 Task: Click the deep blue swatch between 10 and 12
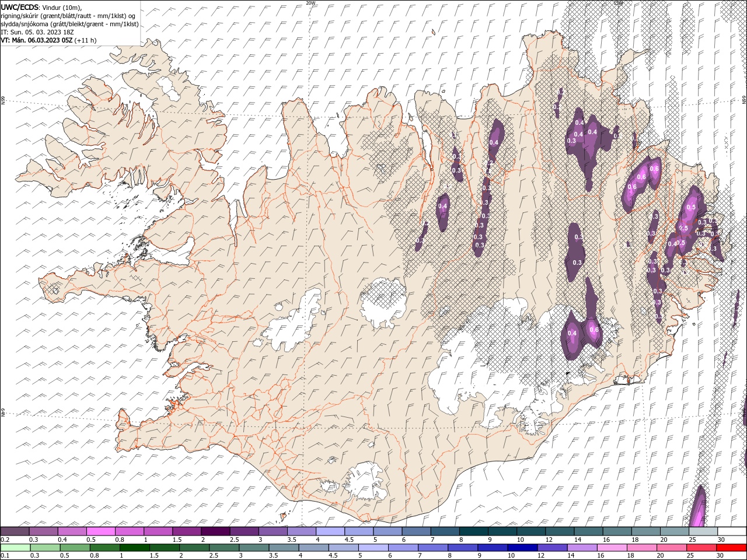point(522,548)
